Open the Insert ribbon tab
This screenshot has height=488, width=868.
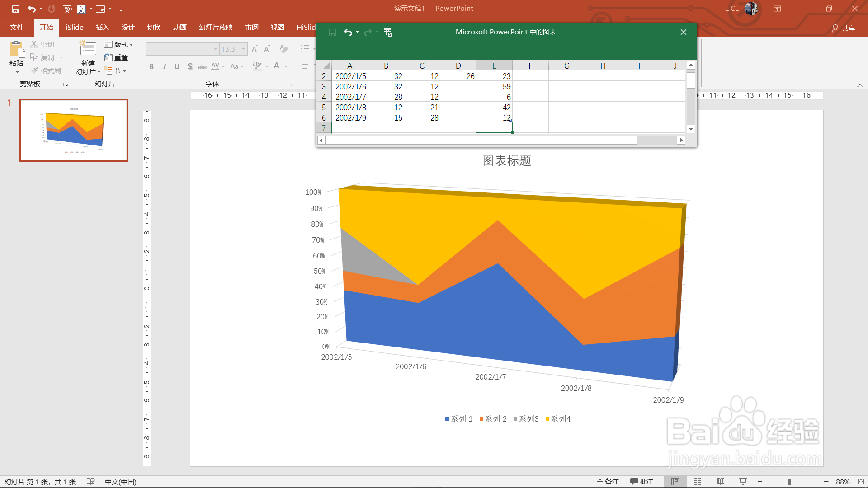(102, 28)
